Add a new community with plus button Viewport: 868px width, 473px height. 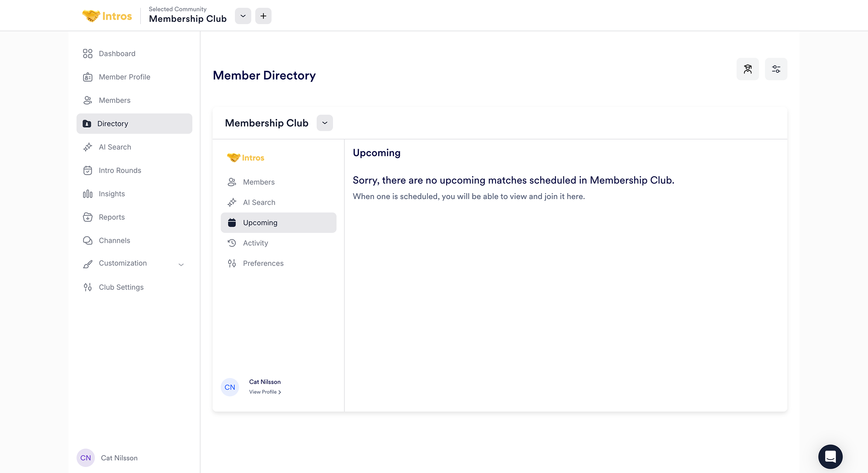[x=263, y=16]
